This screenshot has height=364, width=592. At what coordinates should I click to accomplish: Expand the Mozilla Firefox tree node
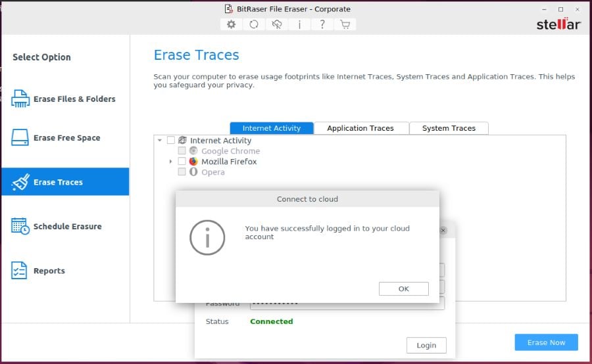pos(170,162)
